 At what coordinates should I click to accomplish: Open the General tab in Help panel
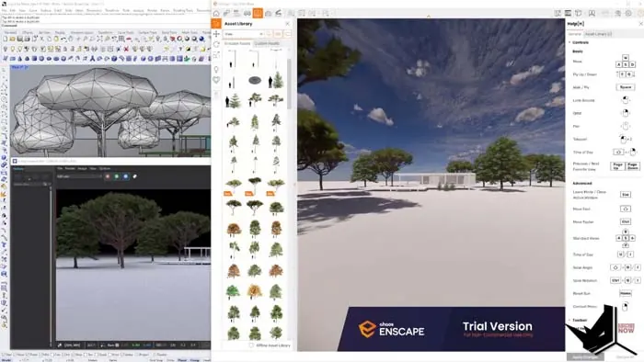point(575,34)
